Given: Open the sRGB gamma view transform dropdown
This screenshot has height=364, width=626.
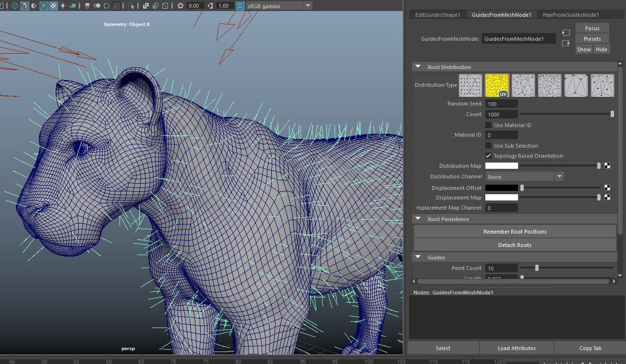Looking at the screenshot, I should 308,6.
